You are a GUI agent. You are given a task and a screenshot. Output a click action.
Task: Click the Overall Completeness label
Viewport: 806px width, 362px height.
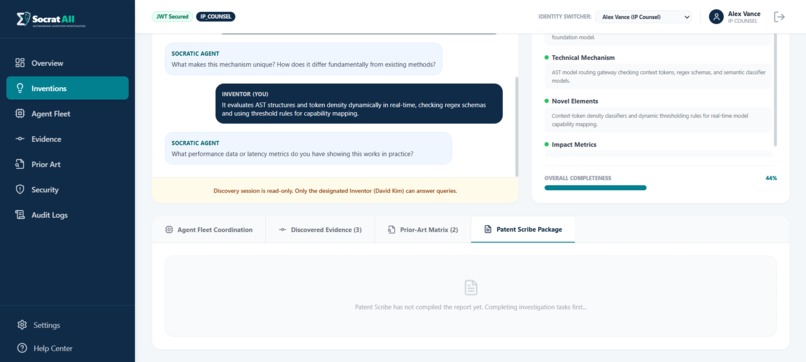pyautogui.click(x=578, y=178)
